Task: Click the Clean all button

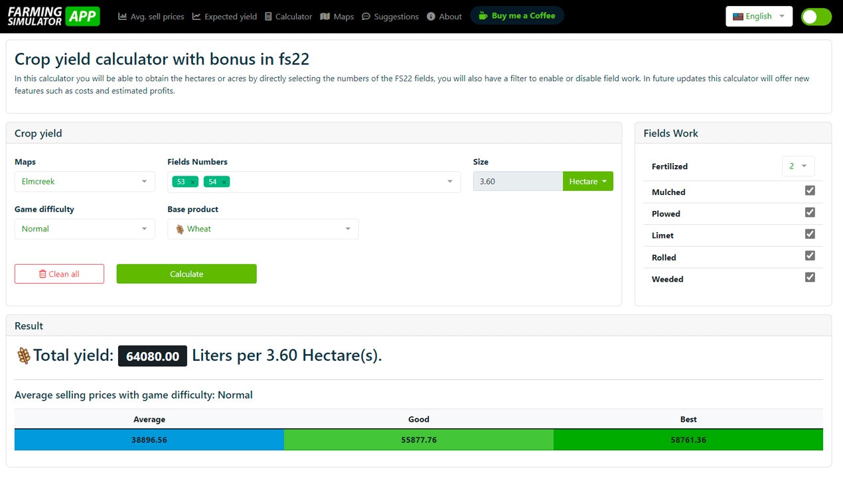Action: point(59,274)
